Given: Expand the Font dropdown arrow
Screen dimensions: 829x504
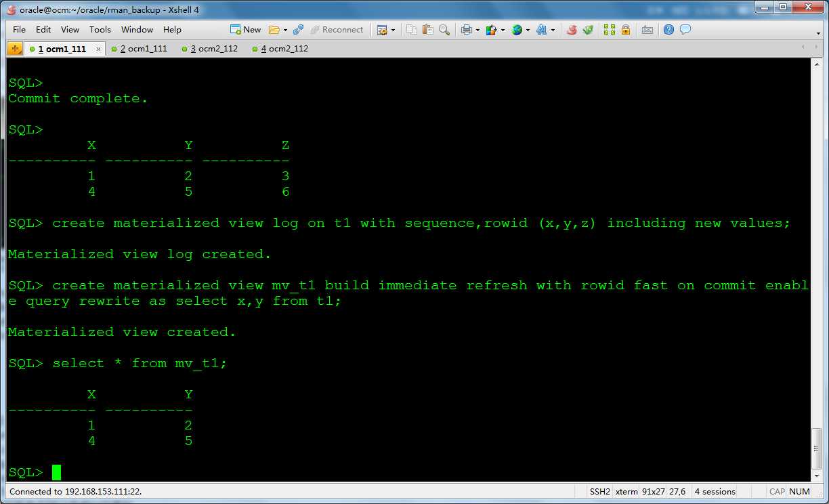Looking at the screenshot, I should 553,30.
